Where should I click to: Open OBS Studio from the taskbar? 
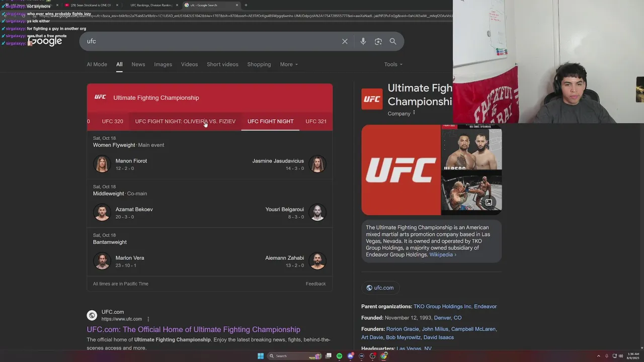(x=372, y=356)
